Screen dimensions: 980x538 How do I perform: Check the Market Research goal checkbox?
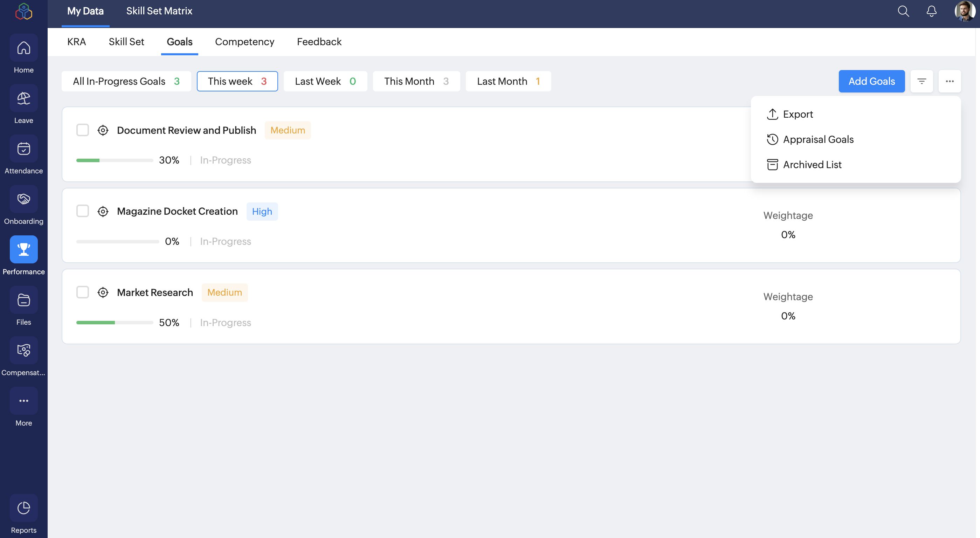click(83, 292)
